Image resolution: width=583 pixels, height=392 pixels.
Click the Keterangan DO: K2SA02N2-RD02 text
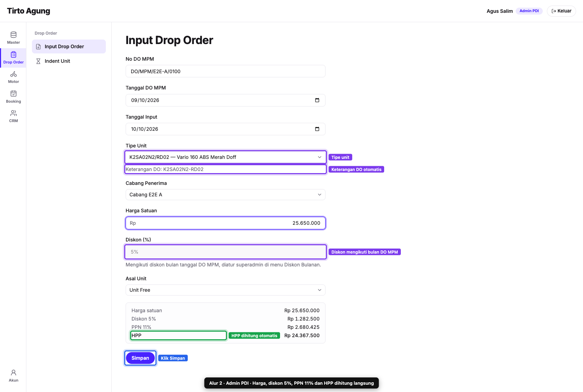164,169
